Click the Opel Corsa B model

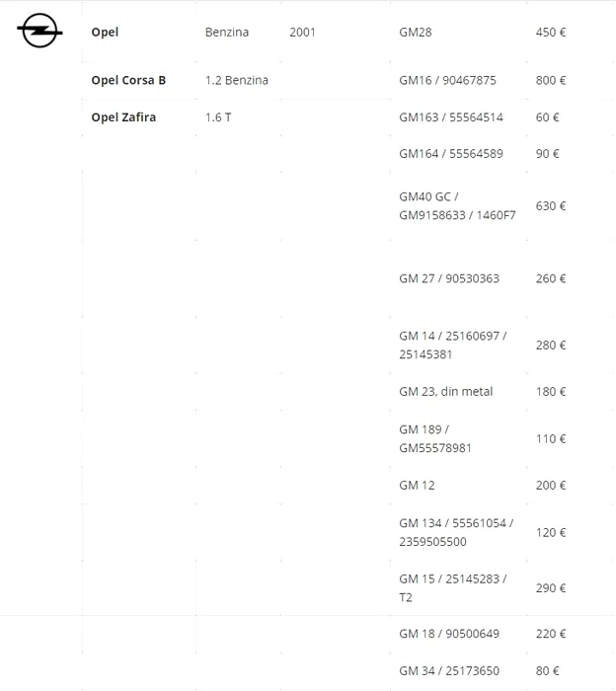[128, 81]
